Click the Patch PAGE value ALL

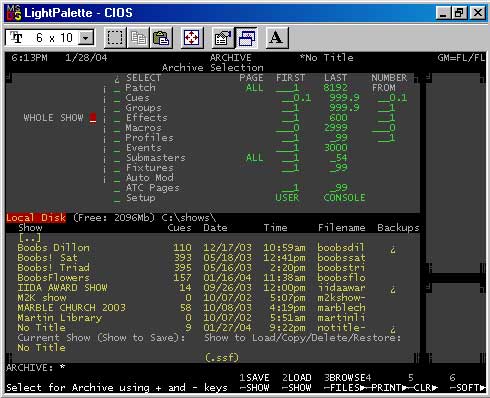click(254, 88)
